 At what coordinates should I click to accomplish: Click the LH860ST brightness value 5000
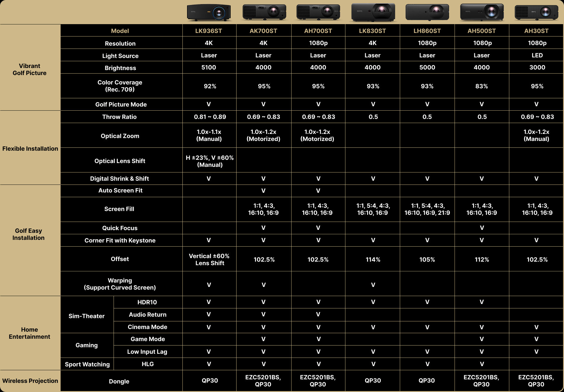(x=427, y=67)
